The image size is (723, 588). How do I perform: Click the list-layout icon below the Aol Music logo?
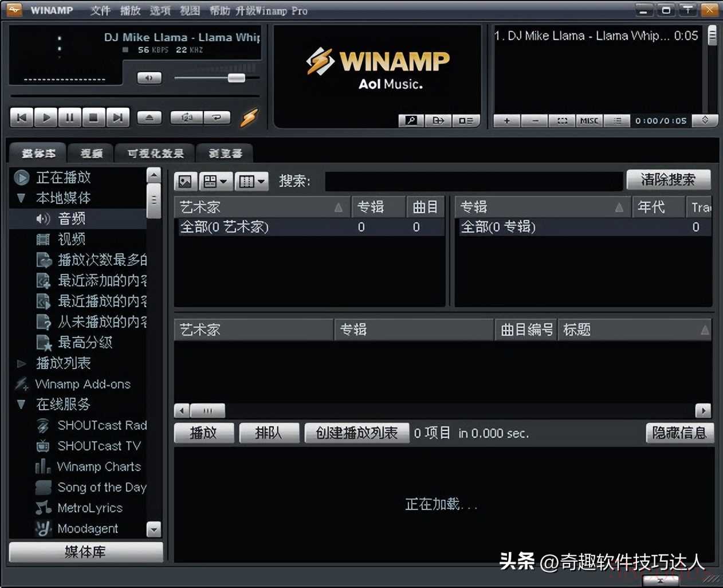click(466, 120)
